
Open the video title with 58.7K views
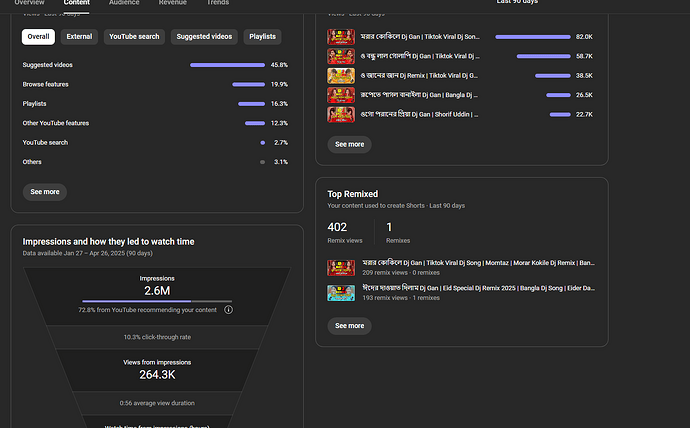(x=420, y=56)
